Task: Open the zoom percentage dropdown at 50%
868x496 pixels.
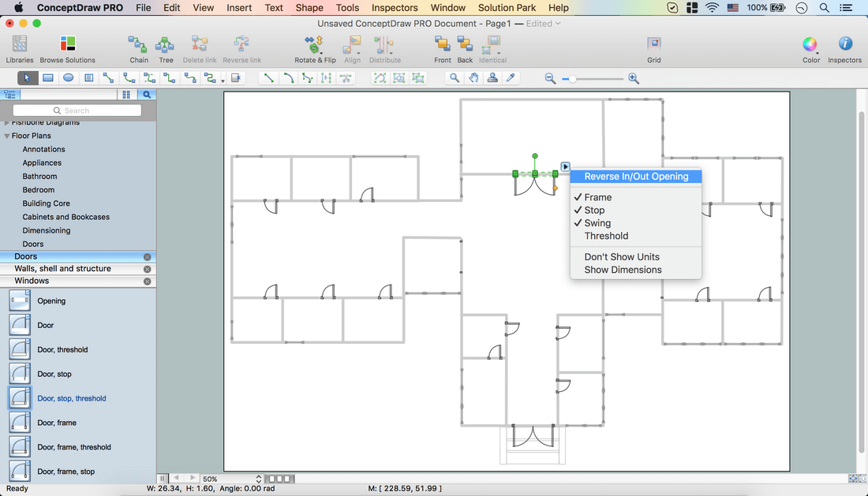Action: click(x=259, y=479)
